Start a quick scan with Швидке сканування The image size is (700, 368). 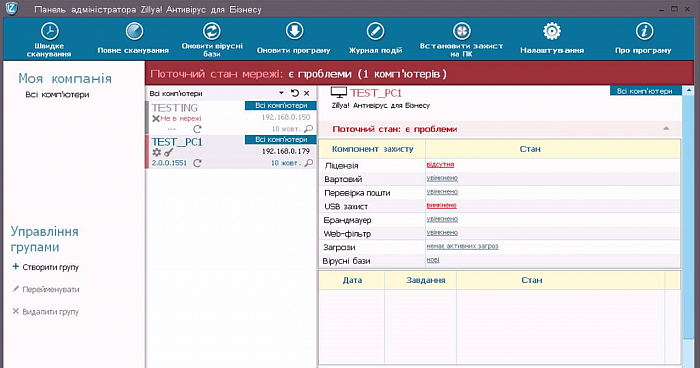pyautogui.click(x=50, y=40)
